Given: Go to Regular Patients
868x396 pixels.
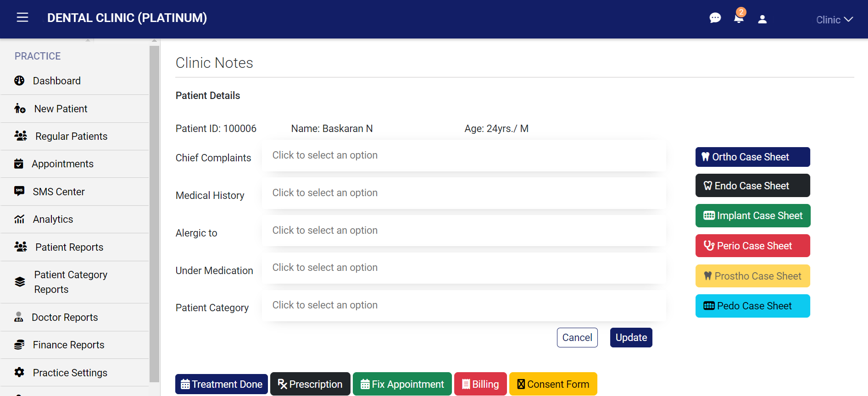Looking at the screenshot, I should [x=71, y=136].
